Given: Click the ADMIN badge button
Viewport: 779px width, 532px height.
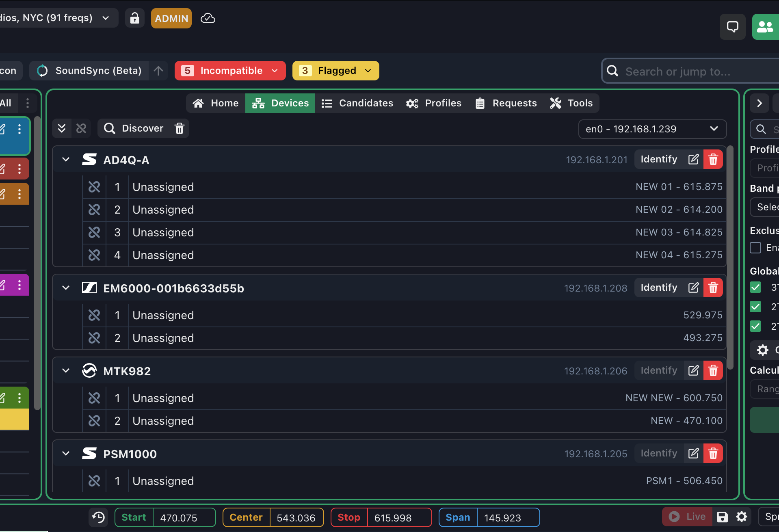Looking at the screenshot, I should (x=171, y=18).
